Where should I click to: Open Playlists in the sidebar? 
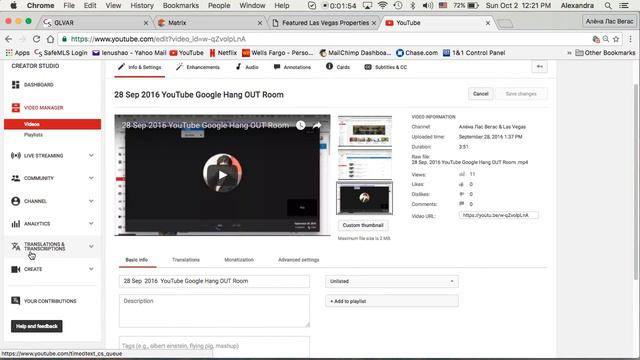click(33, 135)
